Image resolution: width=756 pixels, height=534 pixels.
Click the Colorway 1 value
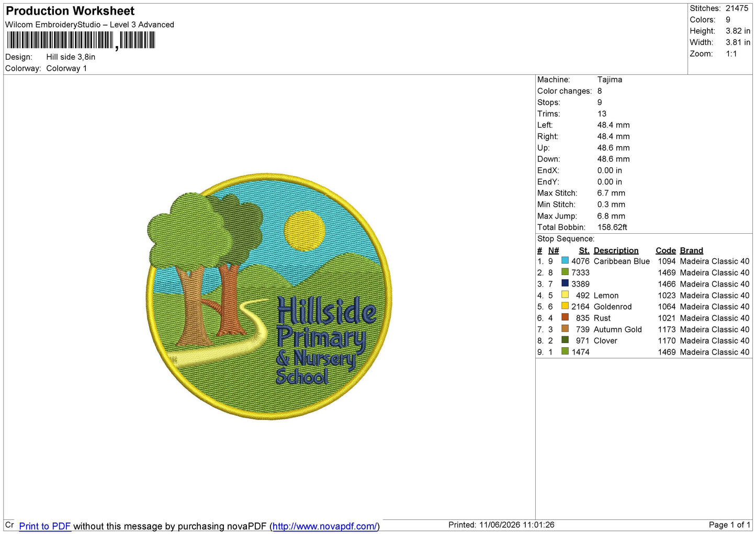coord(66,69)
